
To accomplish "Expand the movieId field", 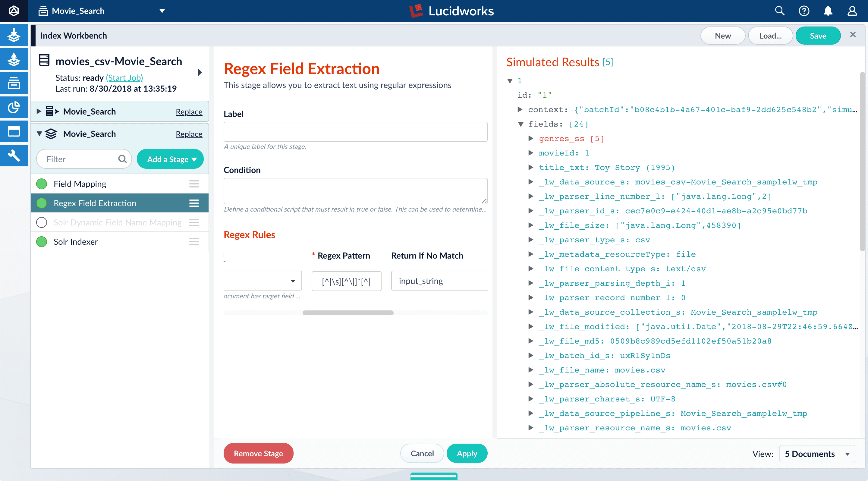I will click(x=531, y=152).
